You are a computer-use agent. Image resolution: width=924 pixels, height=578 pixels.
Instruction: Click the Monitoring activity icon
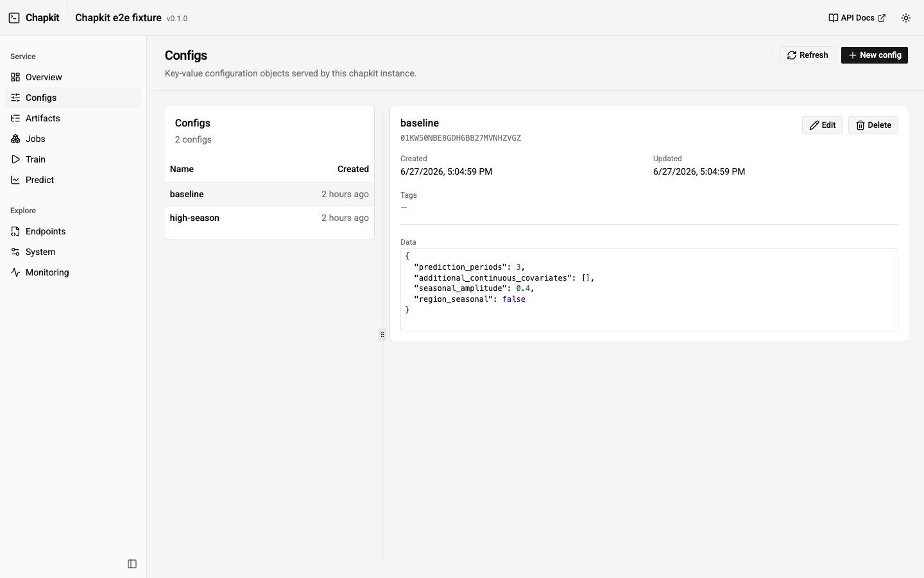pos(15,272)
